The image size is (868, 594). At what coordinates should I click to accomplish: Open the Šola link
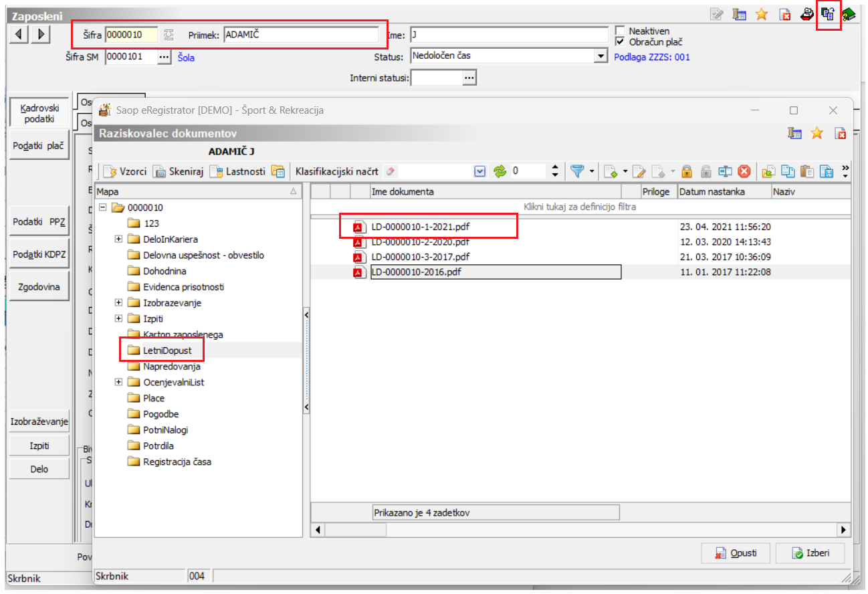(186, 58)
